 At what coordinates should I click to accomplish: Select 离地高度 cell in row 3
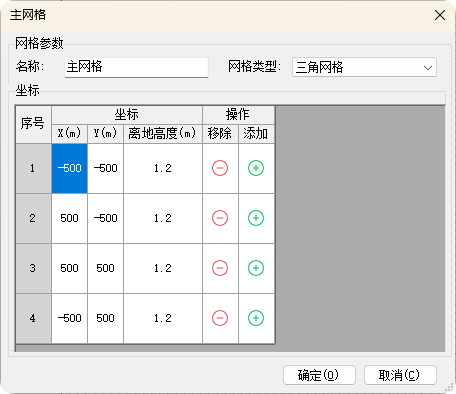[x=163, y=268]
